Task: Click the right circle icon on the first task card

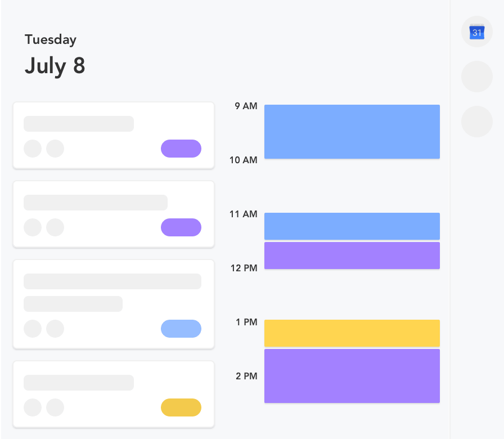Action: [55, 149]
